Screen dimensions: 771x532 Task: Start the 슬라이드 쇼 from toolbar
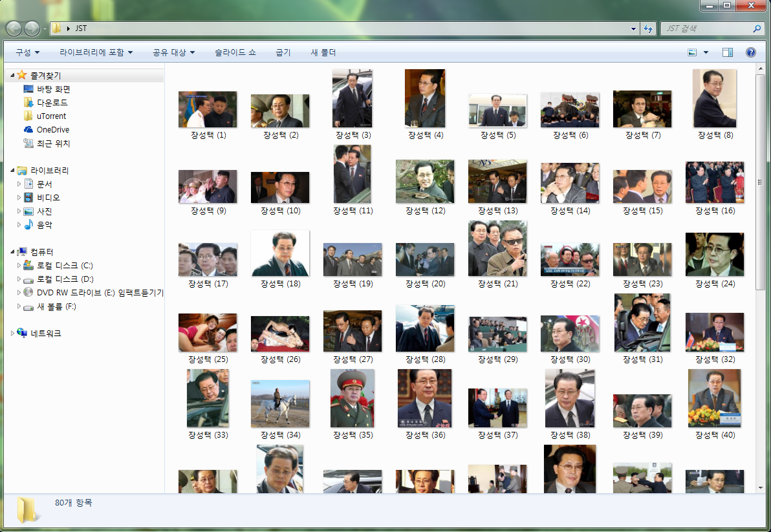click(235, 52)
